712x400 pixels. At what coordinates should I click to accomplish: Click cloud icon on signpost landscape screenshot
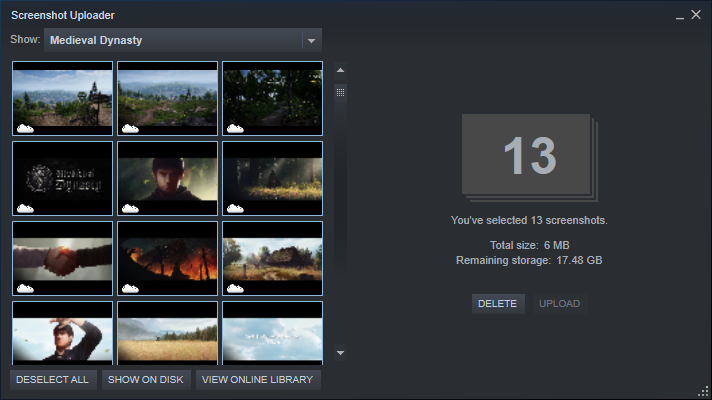point(25,128)
